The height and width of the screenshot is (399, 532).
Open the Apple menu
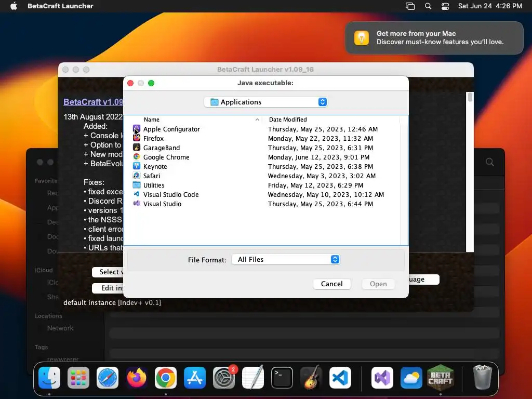tap(14, 6)
